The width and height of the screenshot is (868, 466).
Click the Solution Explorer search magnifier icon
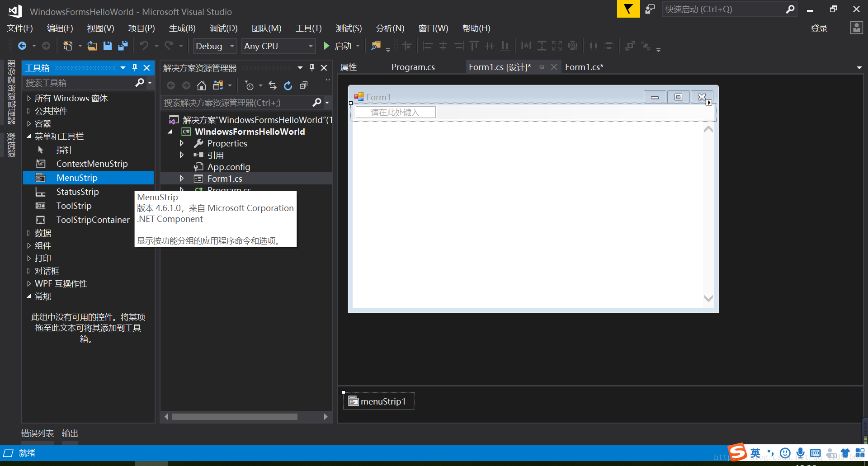317,103
